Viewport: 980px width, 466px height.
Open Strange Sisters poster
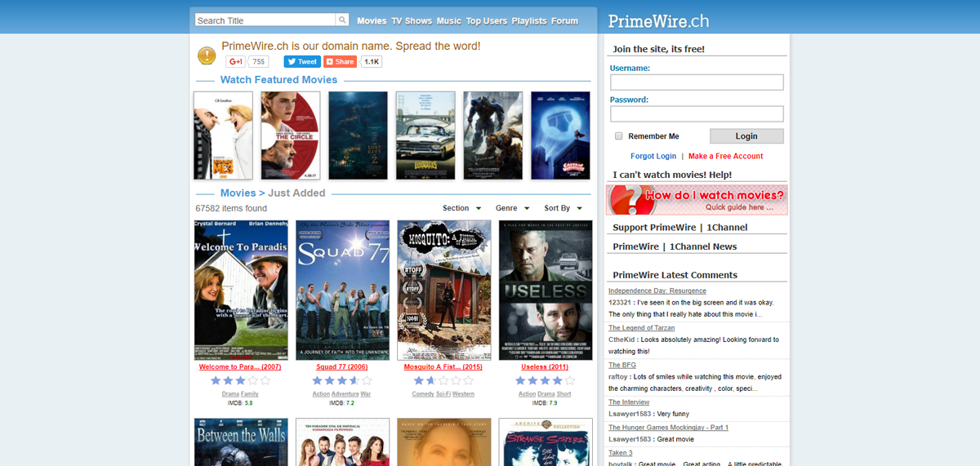click(x=546, y=442)
